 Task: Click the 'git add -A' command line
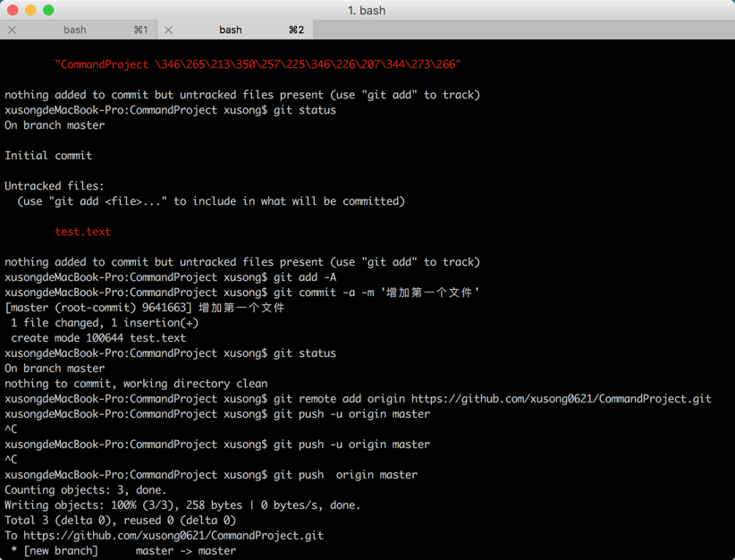pos(171,277)
